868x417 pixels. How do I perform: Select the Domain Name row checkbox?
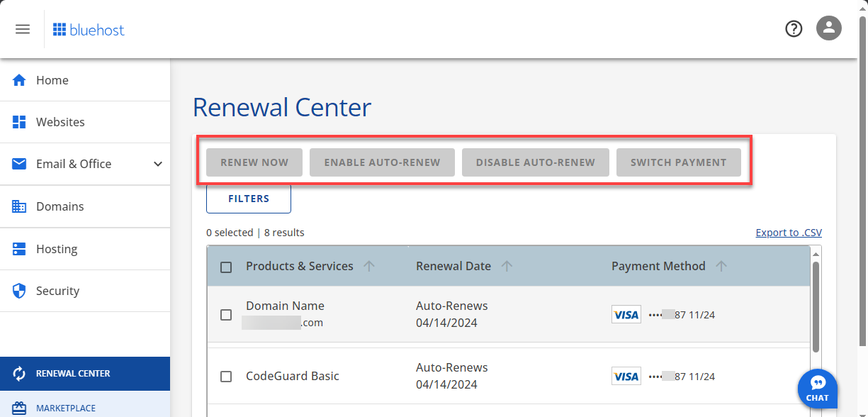tap(226, 315)
